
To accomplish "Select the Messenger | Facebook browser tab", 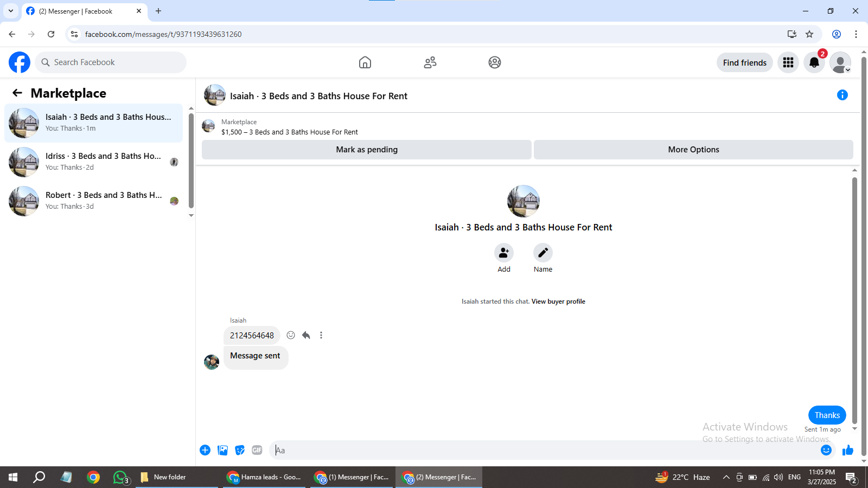I will [84, 11].
